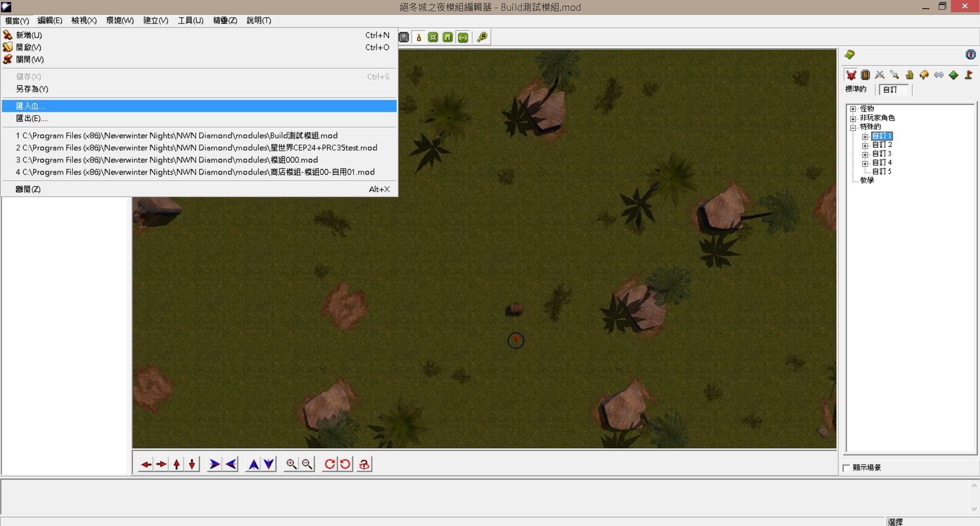Zoom out with the magnifier minus
This screenshot has width=980, height=526.
tap(307, 464)
